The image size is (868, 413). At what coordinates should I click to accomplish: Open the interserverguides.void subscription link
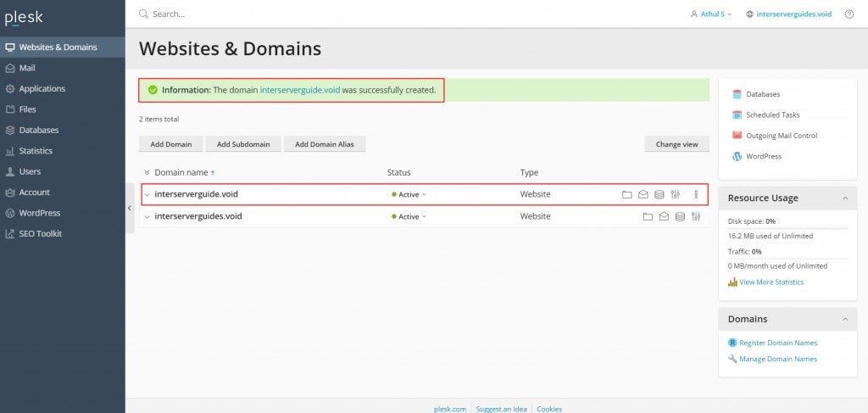pyautogui.click(x=793, y=14)
